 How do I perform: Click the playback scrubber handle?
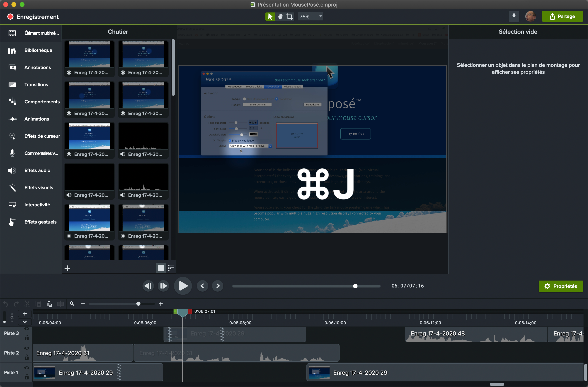355,286
